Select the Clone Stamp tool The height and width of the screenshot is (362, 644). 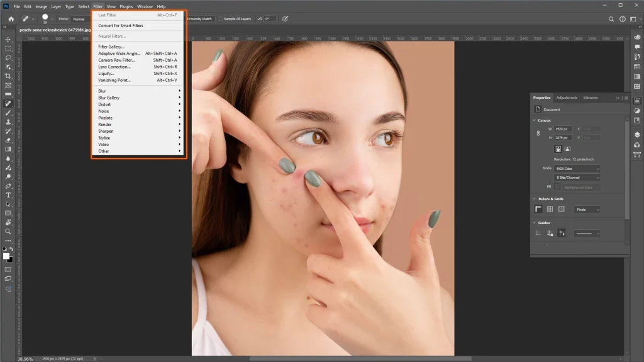click(8, 122)
